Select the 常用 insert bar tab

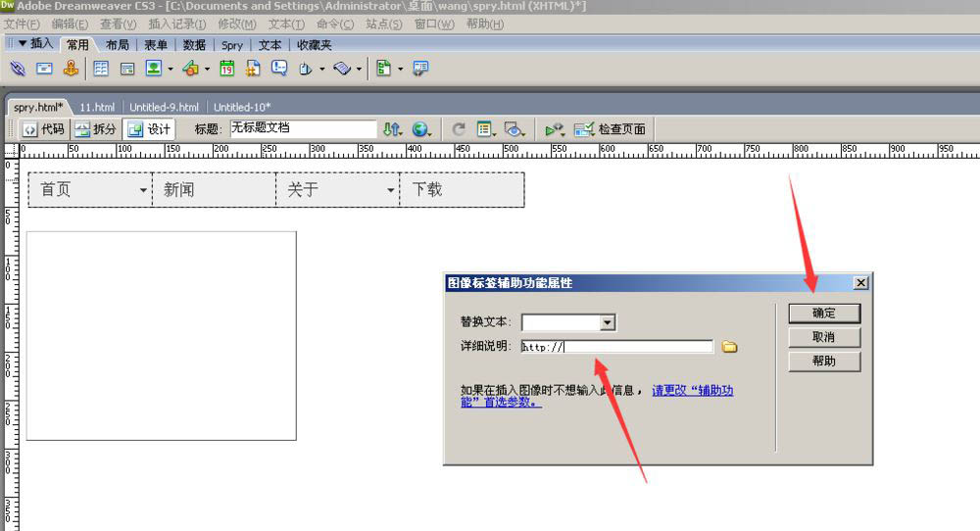point(78,45)
